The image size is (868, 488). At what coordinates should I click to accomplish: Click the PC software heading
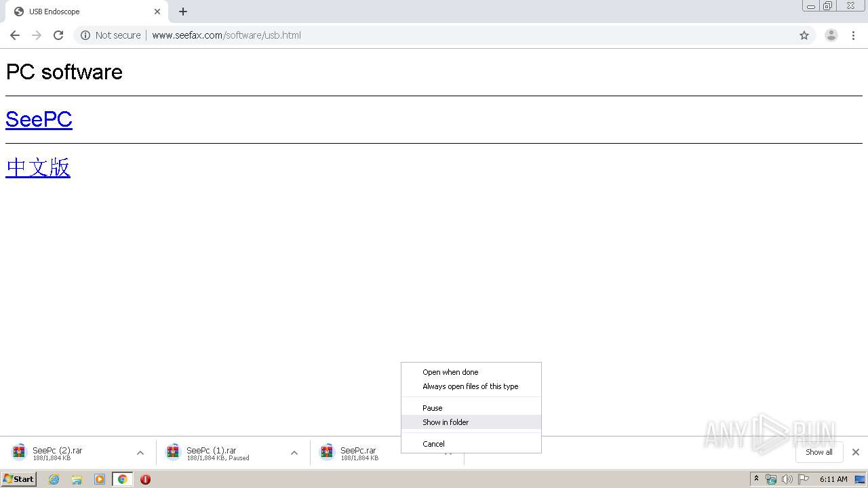64,72
